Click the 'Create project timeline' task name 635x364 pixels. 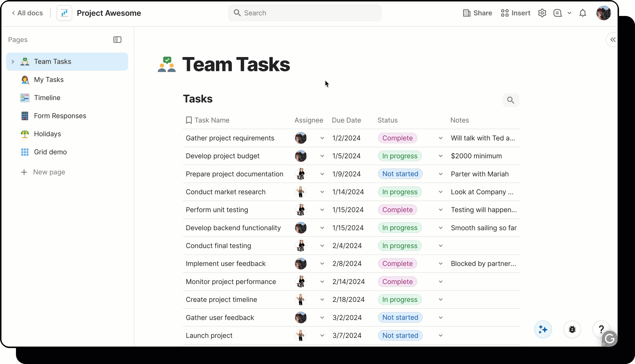221,299
